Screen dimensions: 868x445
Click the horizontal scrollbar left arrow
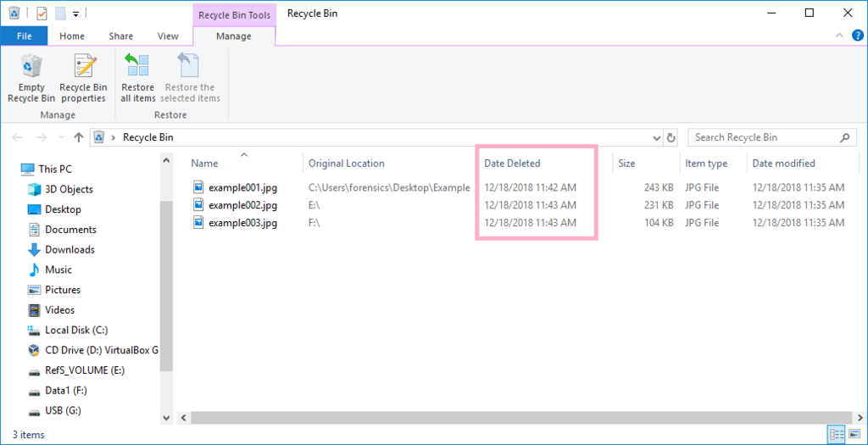(184, 417)
